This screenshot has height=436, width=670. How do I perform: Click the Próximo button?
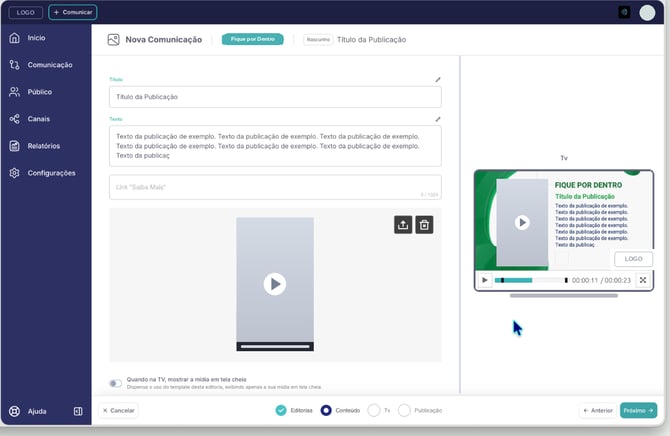[x=638, y=410]
